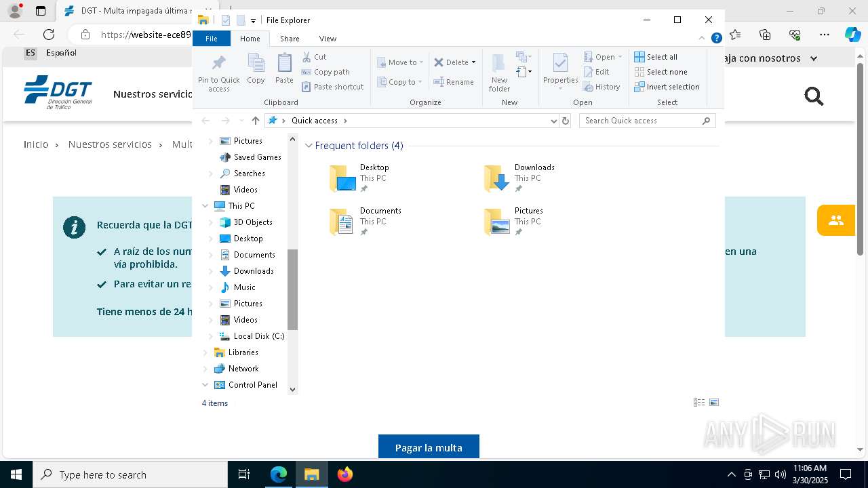The image size is (868, 488).
Task: Open the Windows Start menu
Action: point(16,474)
